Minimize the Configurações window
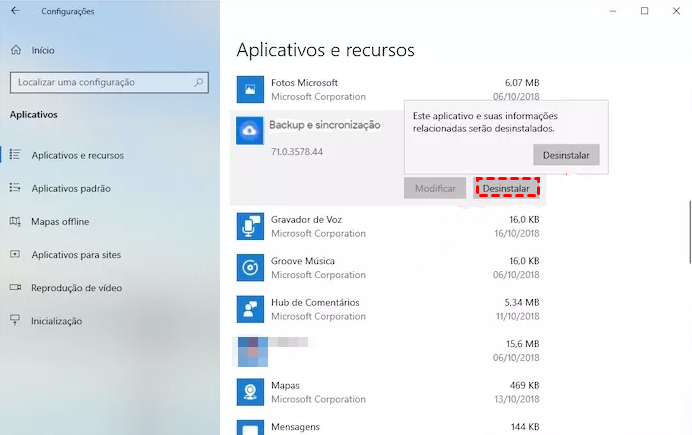 point(613,11)
